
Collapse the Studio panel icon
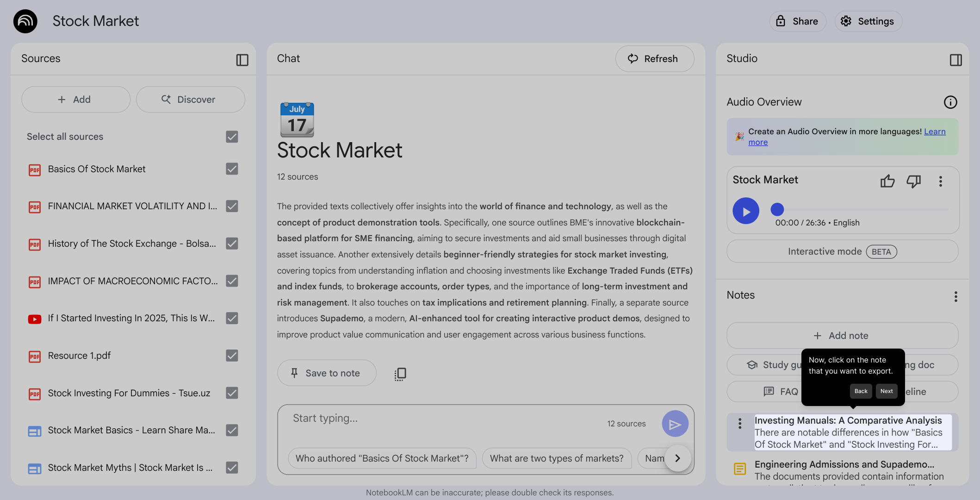[x=955, y=60]
